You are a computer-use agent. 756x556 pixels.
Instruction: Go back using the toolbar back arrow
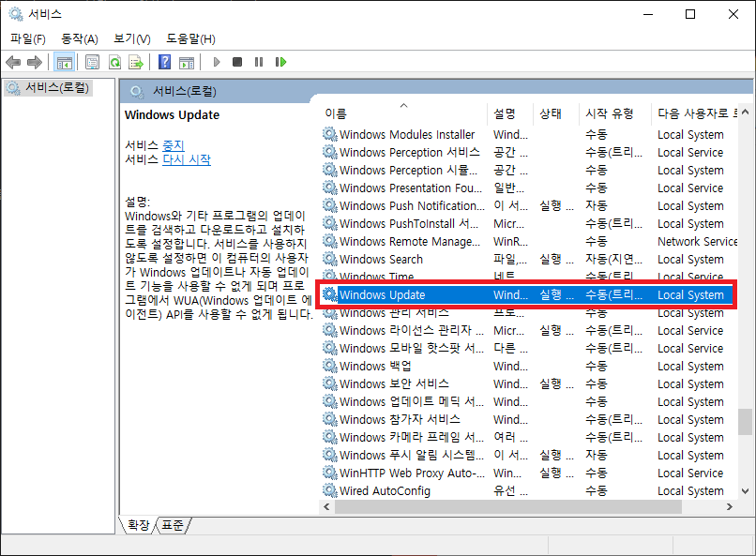click(13, 62)
